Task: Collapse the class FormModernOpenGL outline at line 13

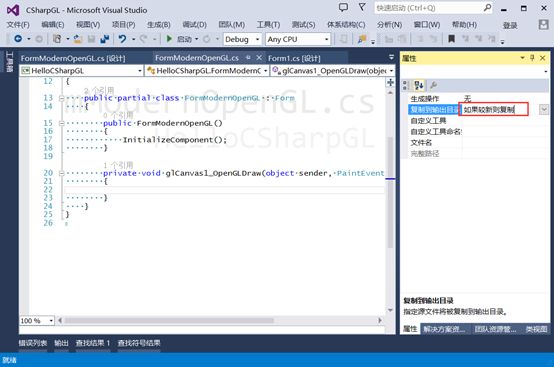Action: [61, 98]
